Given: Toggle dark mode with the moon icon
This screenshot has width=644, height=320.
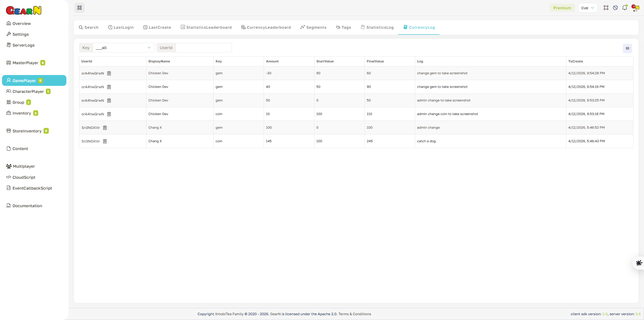Looking at the screenshot, I should pyautogui.click(x=615, y=8).
